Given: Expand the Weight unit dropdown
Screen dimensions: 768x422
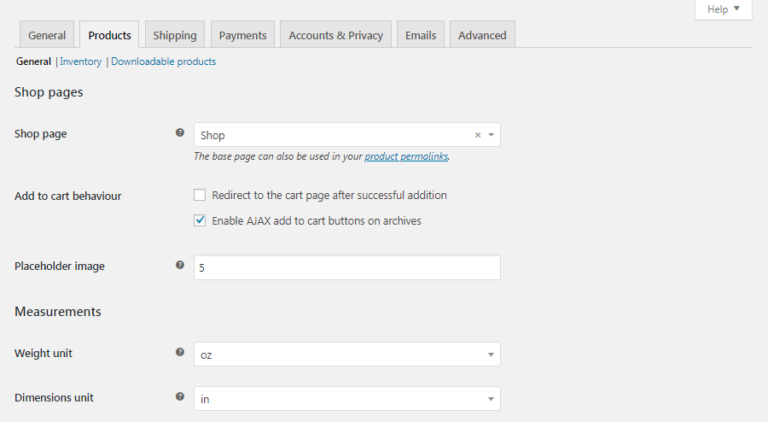Looking at the screenshot, I should tap(346, 354).
